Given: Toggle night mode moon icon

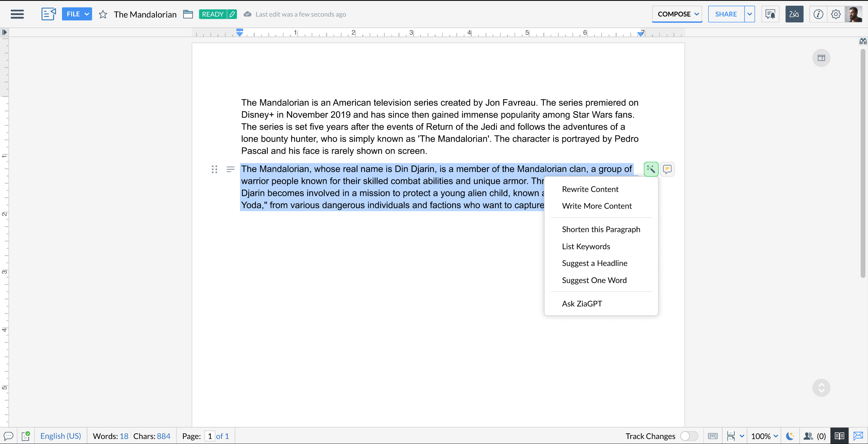Looking at the screenshot, I should [790, 436].
